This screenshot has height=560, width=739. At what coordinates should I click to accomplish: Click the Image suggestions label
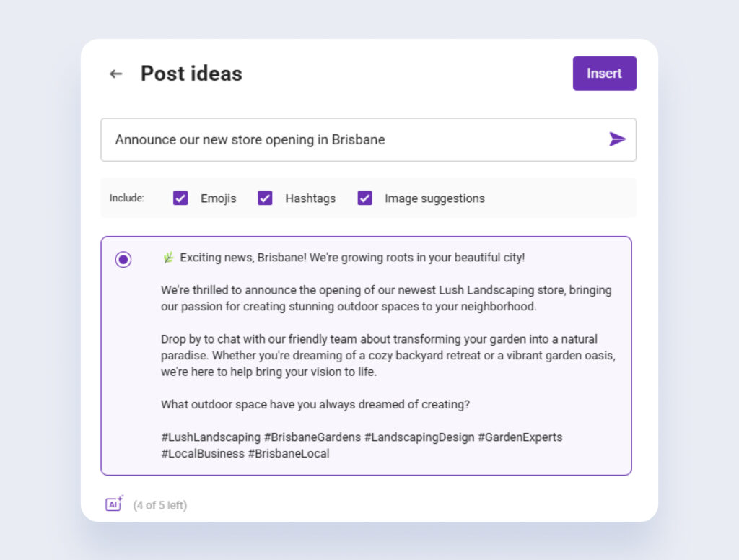pyautogui.click(x=434, y=198)
